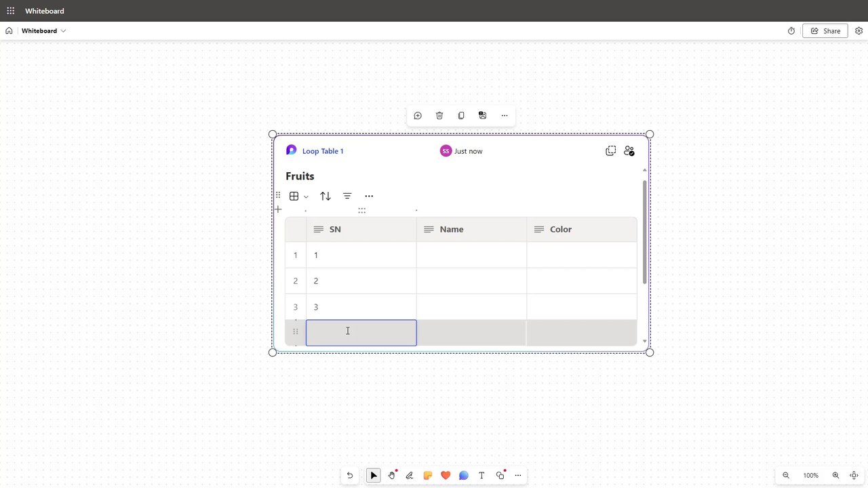868x488 pixels.
Task: Open the Whiteboard name dropdown
Action: pyautogui.click(x=44, y=30)
